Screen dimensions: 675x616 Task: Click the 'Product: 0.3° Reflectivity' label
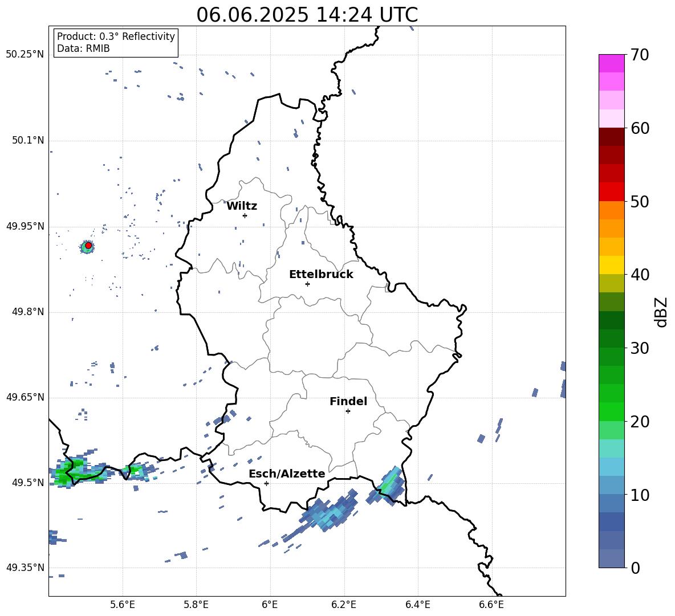116,36
